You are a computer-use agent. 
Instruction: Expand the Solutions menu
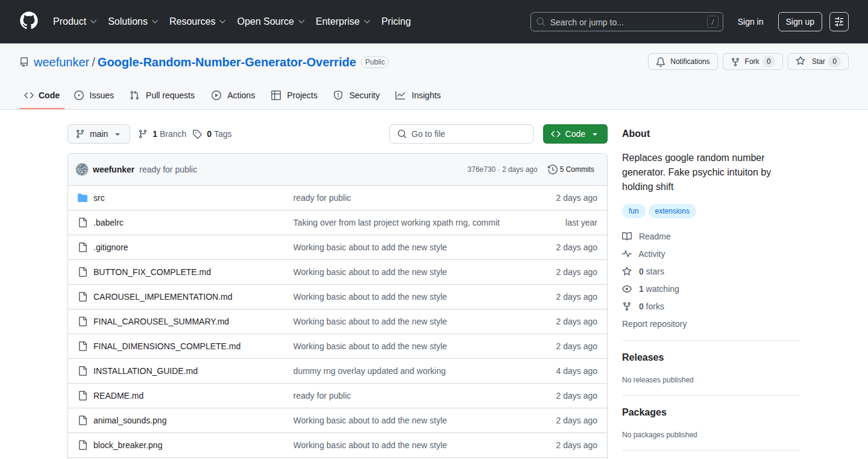pos(133,22)
